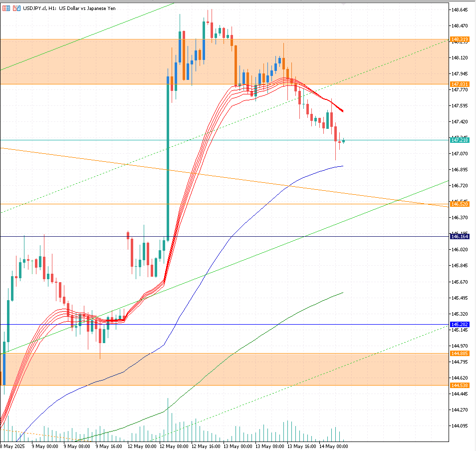476x451 pixels.
Task: Select the tall green 12 May breakout candle
Action: 168,158
